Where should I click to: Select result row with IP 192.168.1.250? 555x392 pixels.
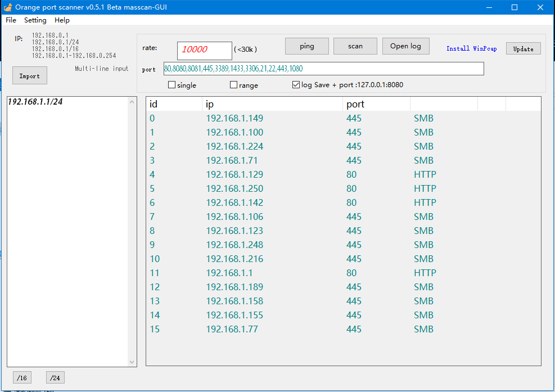(234, 188)
